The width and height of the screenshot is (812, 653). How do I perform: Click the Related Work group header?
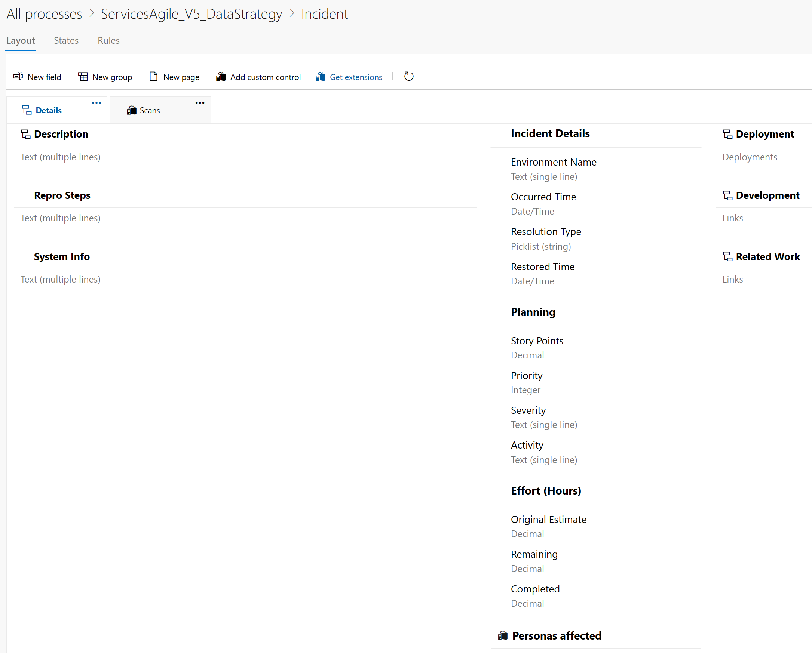[767, 257]
